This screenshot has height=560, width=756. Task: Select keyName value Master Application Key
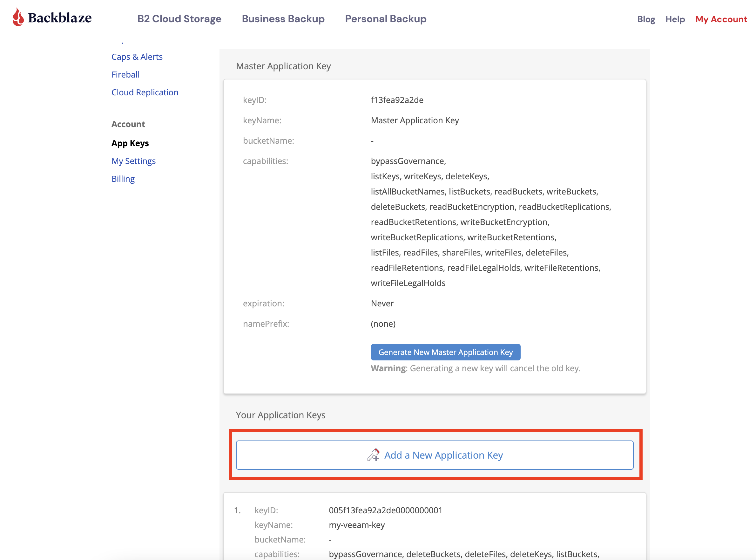pos(415,120)
